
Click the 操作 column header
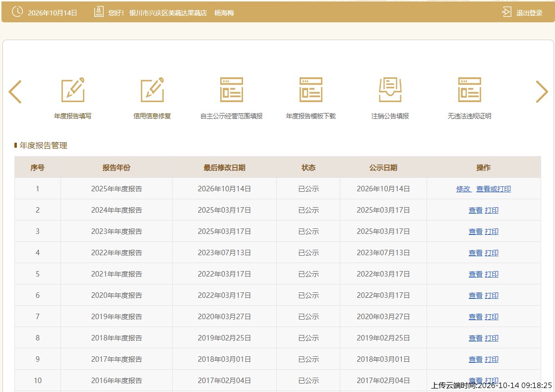coord(484,168)
